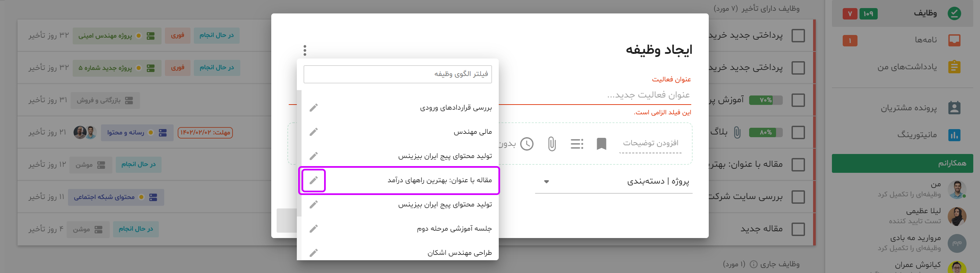Image resolution: width=980 pixels, height=273 pixels.
Task: Check the مقاله جدید task checkbox
Action: point(798,229)
